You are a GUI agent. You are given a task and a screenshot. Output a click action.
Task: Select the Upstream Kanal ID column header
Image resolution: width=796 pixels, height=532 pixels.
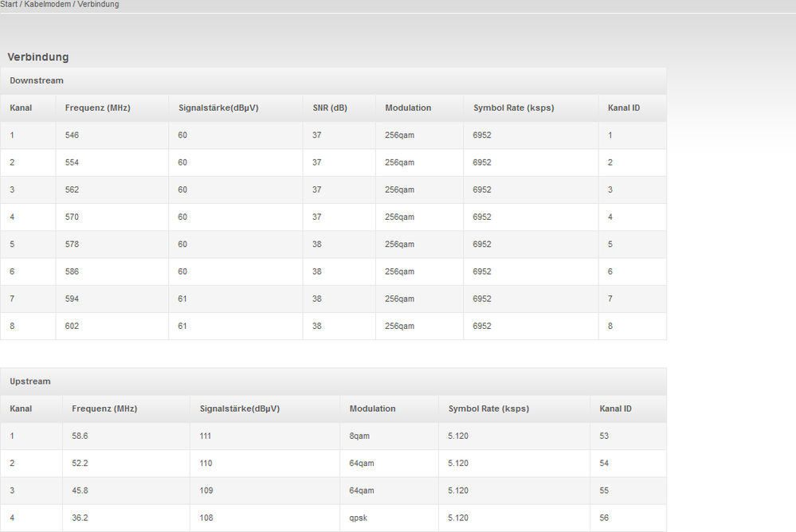(615, 409)
